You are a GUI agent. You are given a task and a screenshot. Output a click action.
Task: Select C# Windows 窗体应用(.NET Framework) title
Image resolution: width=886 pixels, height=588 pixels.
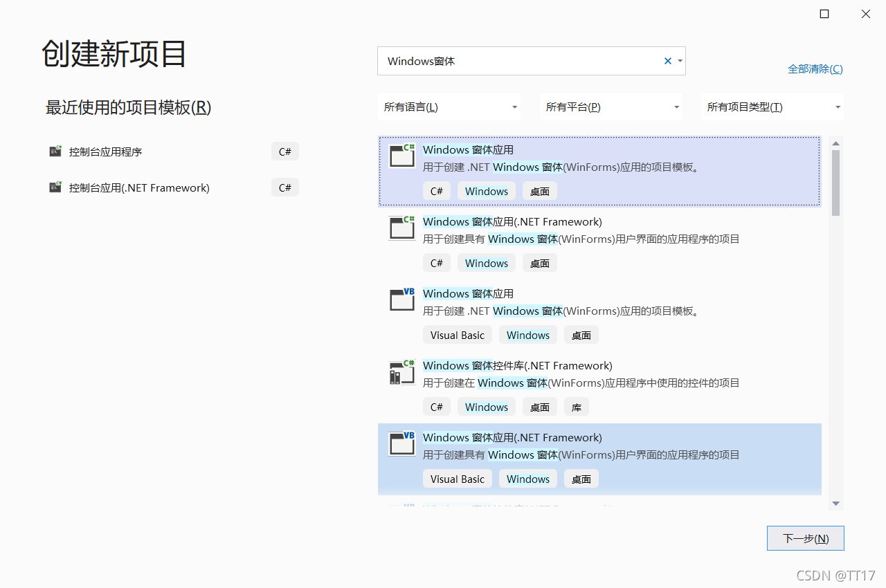[x=512, y=221]
